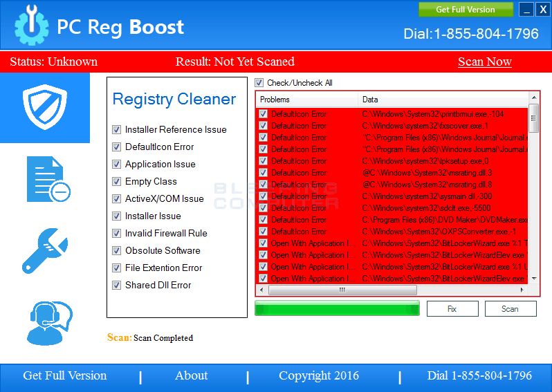The image size is (552, 392).
Task: Uncheck Installer Reference Issue
Action: pos(116,130)
